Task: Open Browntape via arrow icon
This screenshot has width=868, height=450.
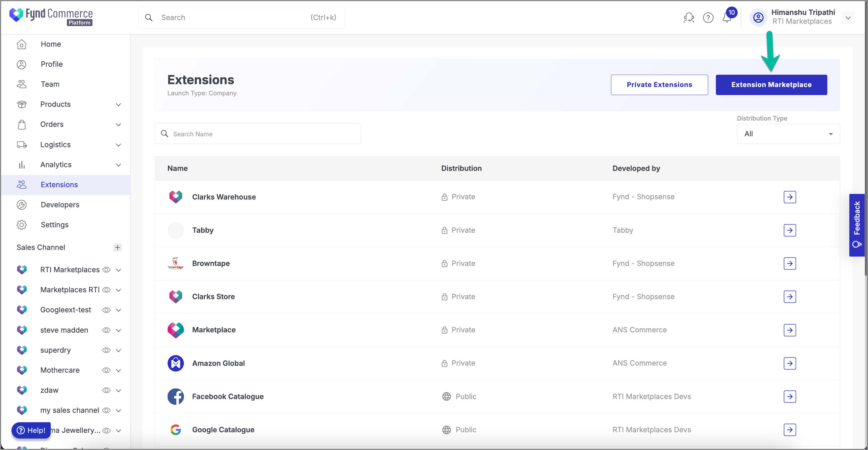Action: (790, 263)
